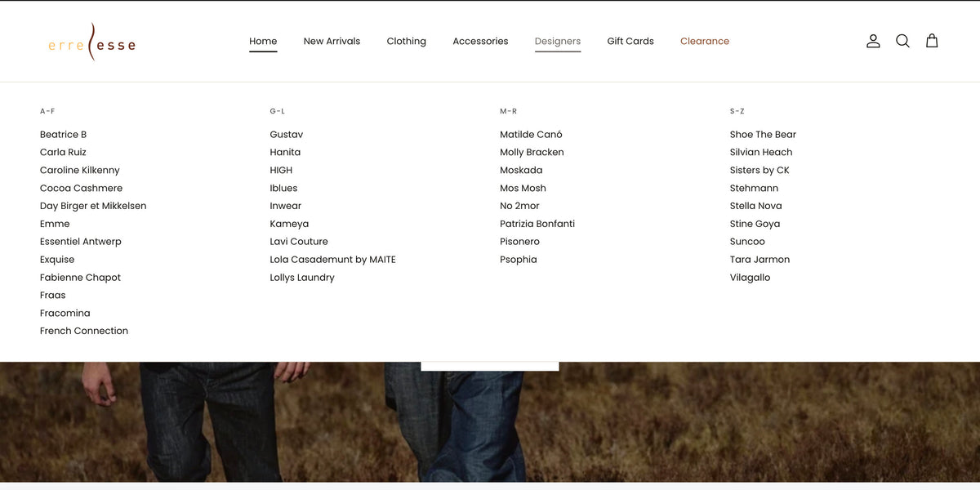The width and height of the screenshot is (980, 490).
Task: View the Vilagallo collection
Action: (x=750, y=278)
